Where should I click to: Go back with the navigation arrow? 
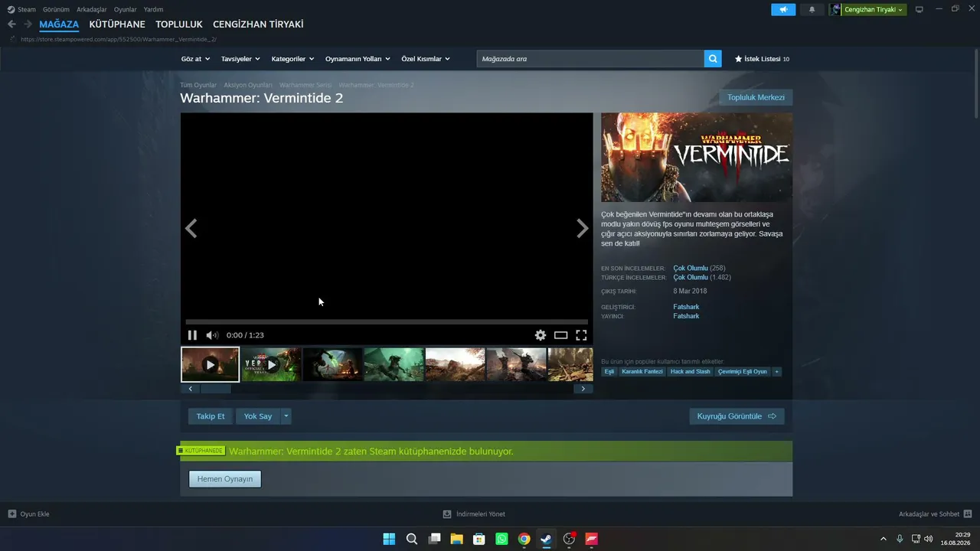click(11, 24)
